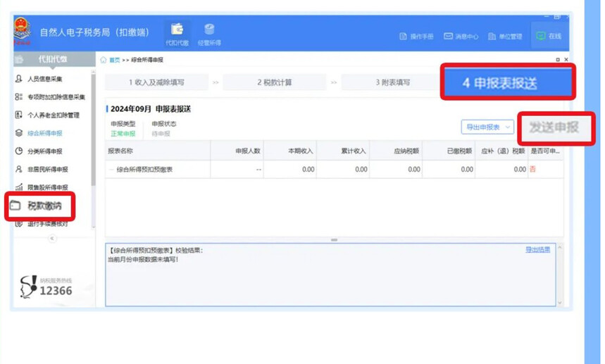
Task: Collapse the sidebar with the chevron button
Action: point(52,238)
